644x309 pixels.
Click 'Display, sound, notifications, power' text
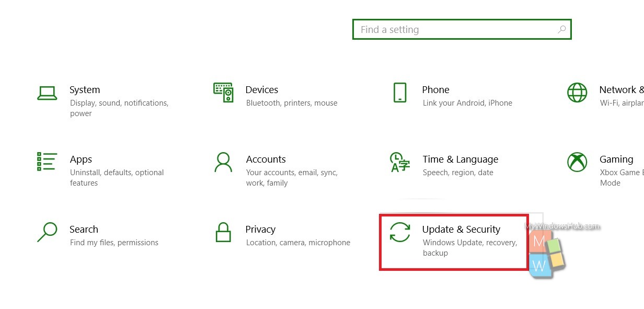(x=119, y=108)
